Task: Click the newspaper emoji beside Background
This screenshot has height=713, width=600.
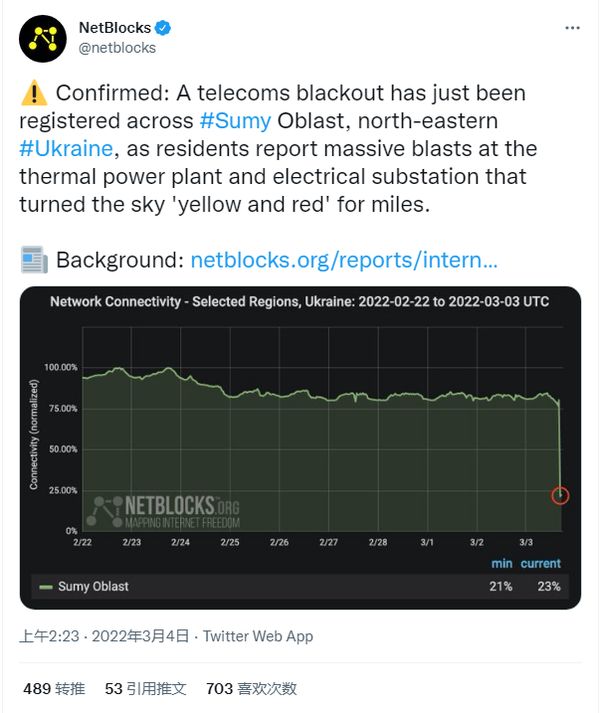Action: pos(33,260)
